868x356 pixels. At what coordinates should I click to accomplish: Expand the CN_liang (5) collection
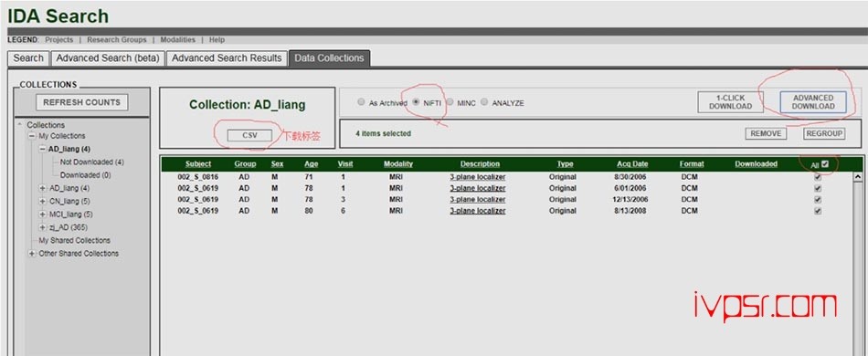click(x=42, y=201)
